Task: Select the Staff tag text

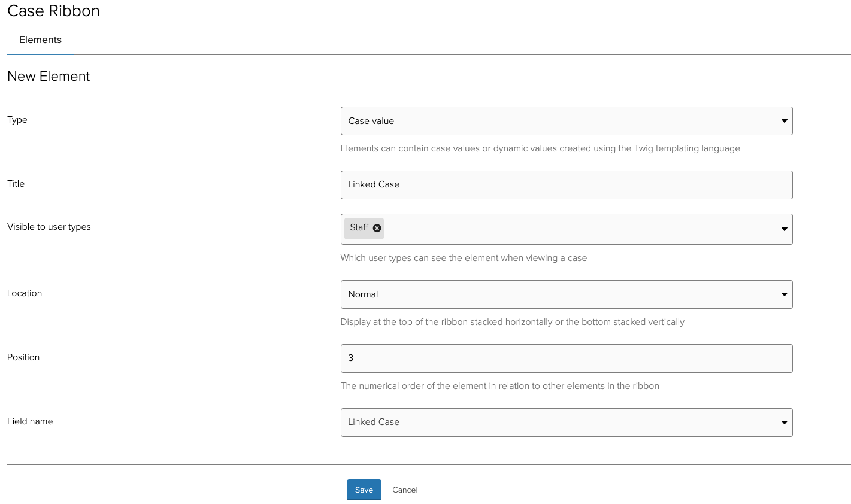Action: [359, 227]
